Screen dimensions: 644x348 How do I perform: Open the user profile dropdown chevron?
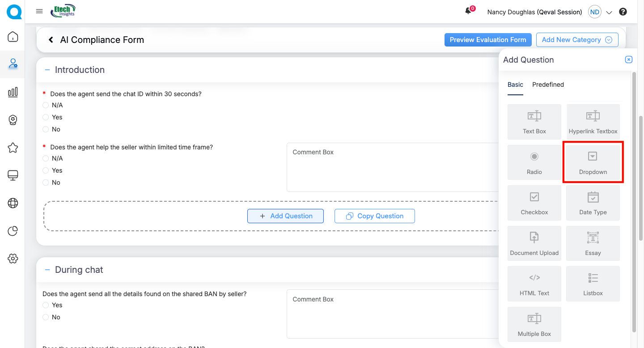609,13
